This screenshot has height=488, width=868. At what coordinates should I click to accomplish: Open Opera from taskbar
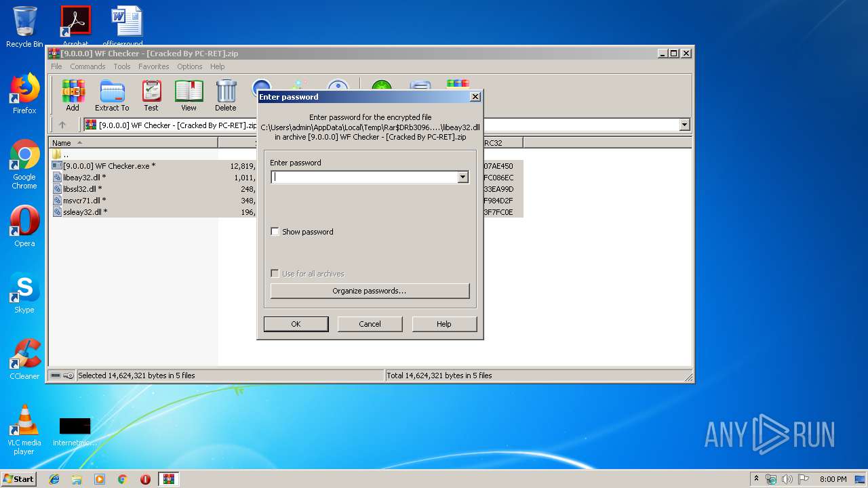(145, 479)
